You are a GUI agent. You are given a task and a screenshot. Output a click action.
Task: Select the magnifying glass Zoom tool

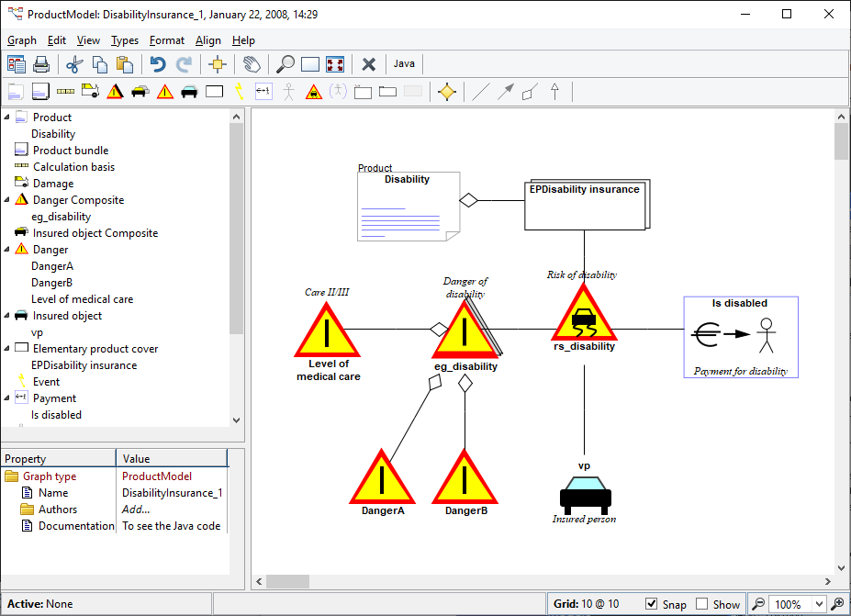[x=286, y=64]
